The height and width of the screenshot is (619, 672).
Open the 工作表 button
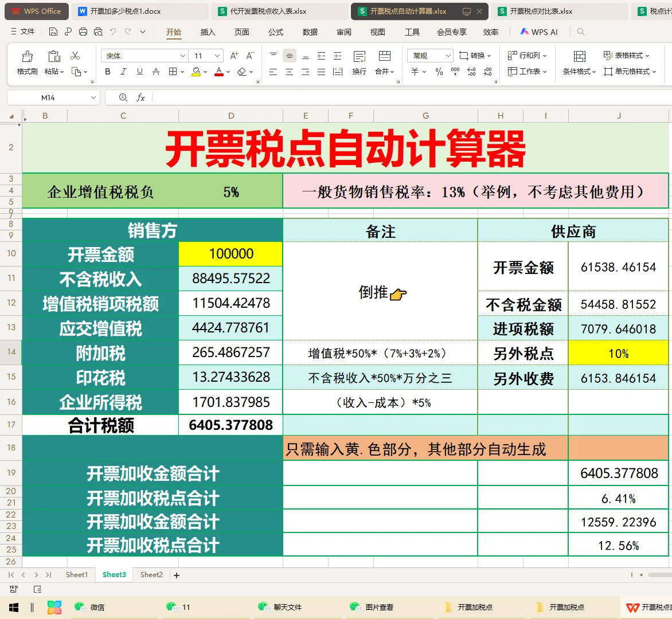(x=527, y=72)
